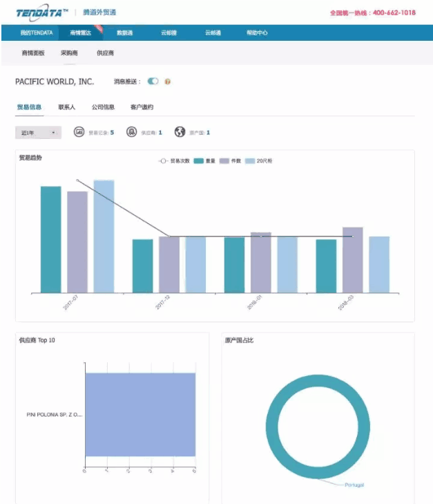Click the icon next to message push toggle
Viewport: 433px width, 504px height.
pyautogui.click(x=167, y=82)
